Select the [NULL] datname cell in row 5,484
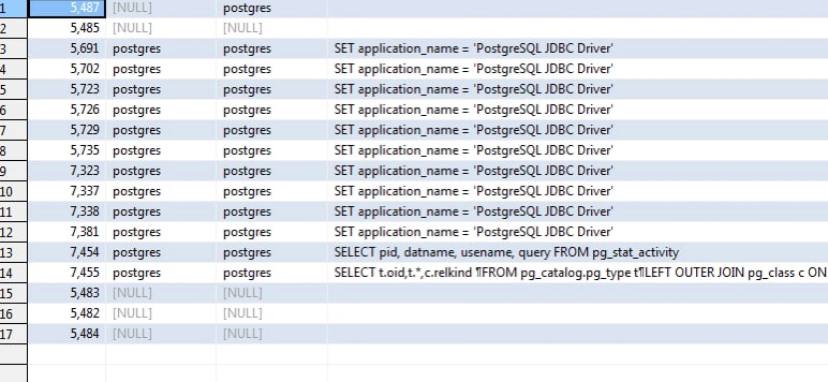This screenshot has width=828, height=382. tap(161, 334)
